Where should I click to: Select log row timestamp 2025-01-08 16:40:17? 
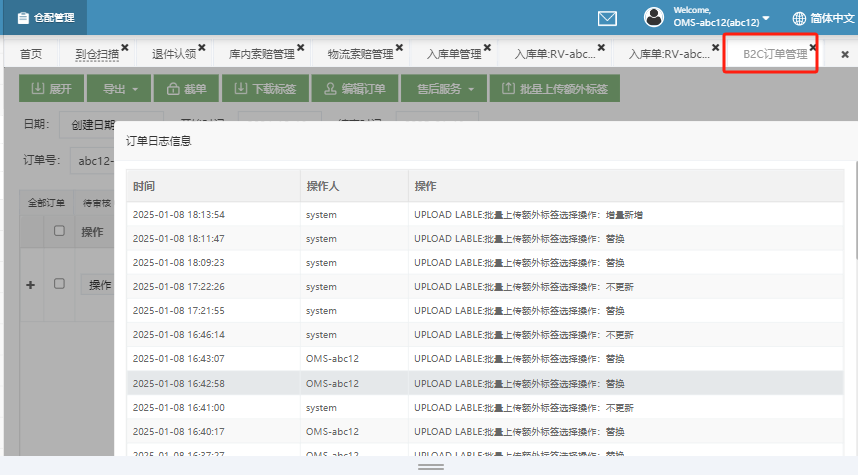coord(178,432)
